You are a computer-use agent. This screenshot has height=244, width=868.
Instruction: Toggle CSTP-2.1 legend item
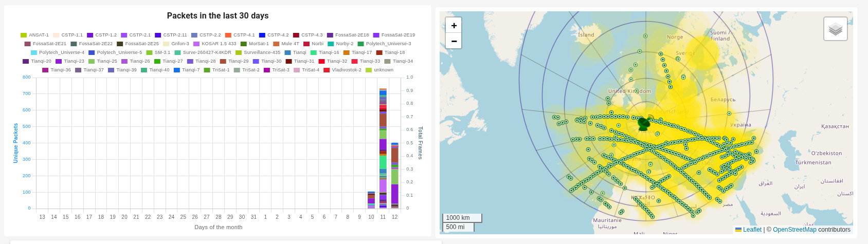pos(136,35)
